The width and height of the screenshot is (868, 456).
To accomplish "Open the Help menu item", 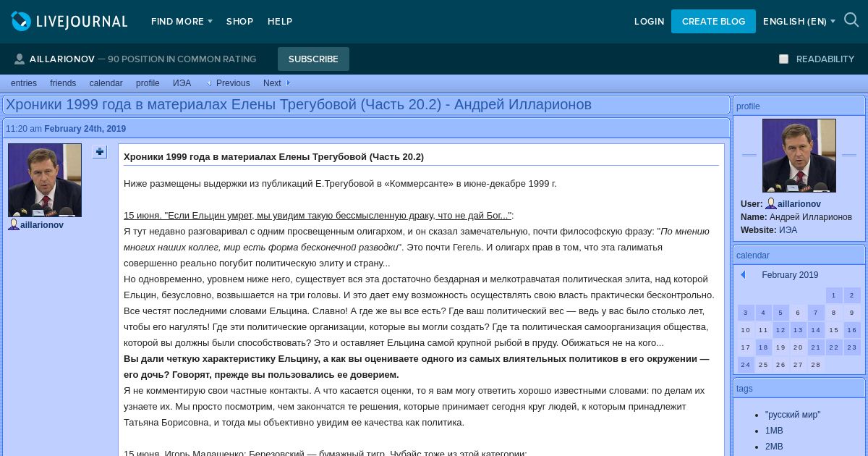I will point(280,22).
